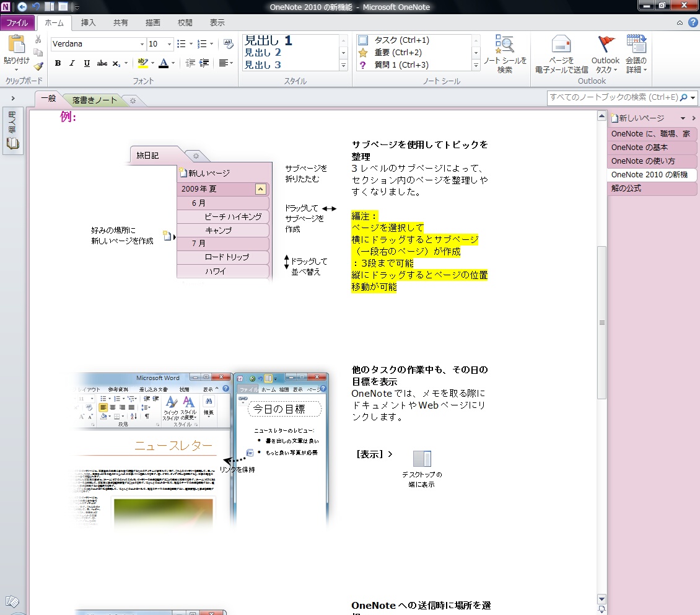
Task: Toggle Subscript formatting
Action: point(116,63)
